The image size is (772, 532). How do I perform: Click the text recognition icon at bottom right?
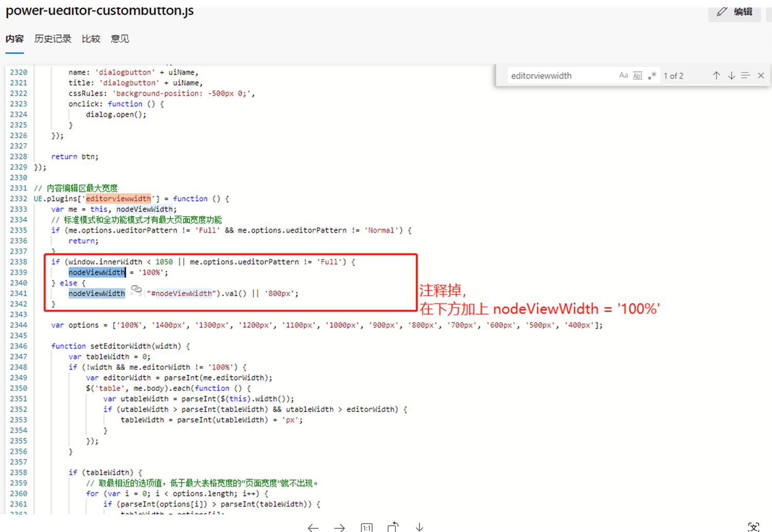click(753, 527)
